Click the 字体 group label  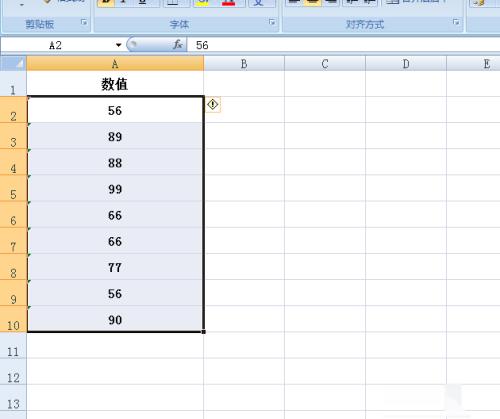click(x=179, y=24)
